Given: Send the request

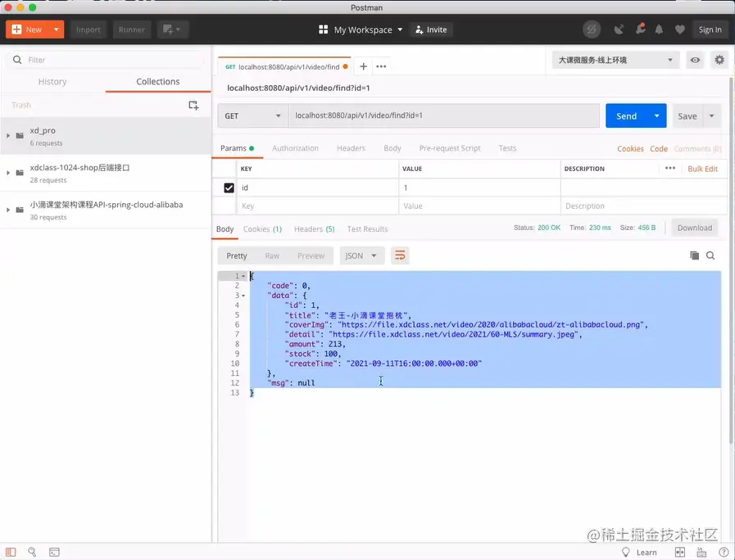Looking at the screenshot, I should point(626,115).
